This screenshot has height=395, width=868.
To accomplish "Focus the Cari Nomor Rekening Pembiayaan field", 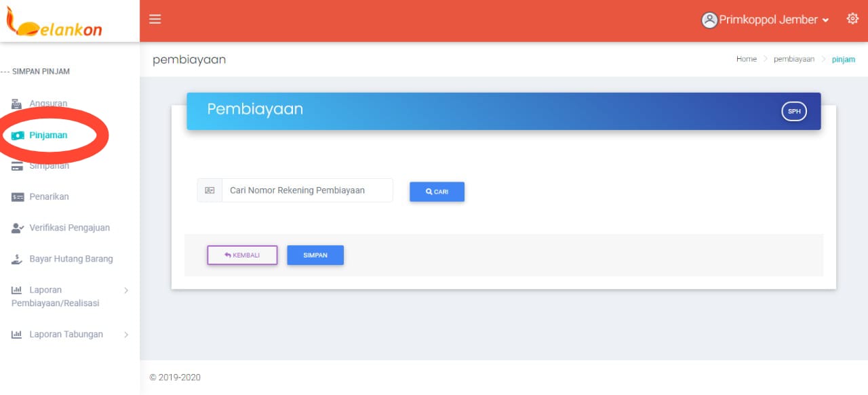I will pos(307,190).
